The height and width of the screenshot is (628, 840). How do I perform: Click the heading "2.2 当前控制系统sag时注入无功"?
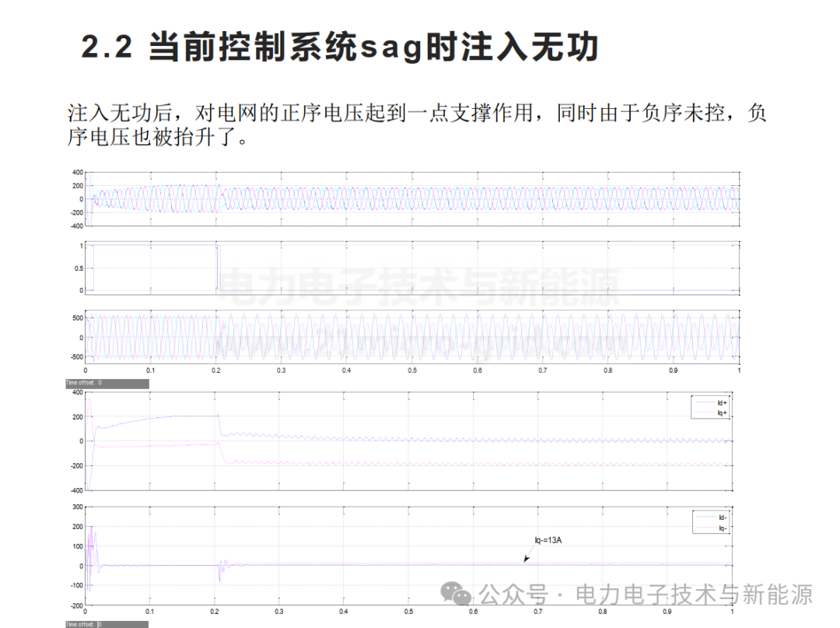pos(340,47)
